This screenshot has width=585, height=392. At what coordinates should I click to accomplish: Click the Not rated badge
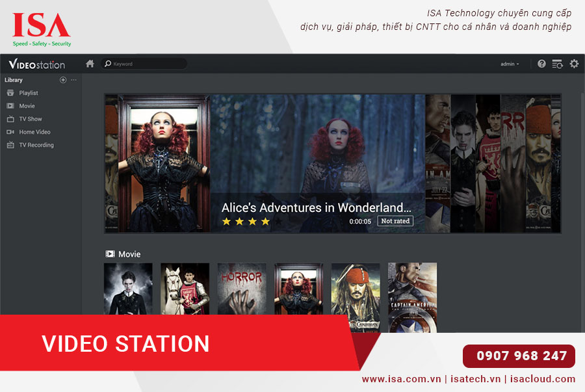click(x=395, y=221)
